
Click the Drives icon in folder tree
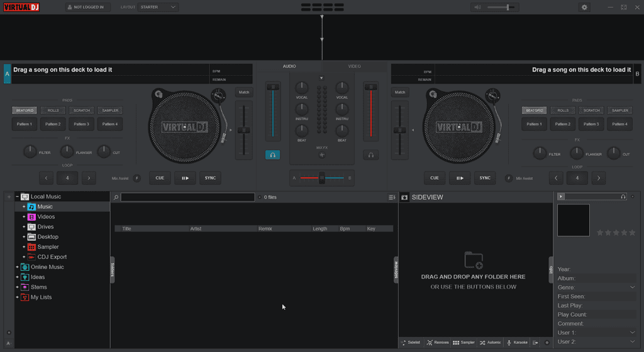[x=31, y=227]
